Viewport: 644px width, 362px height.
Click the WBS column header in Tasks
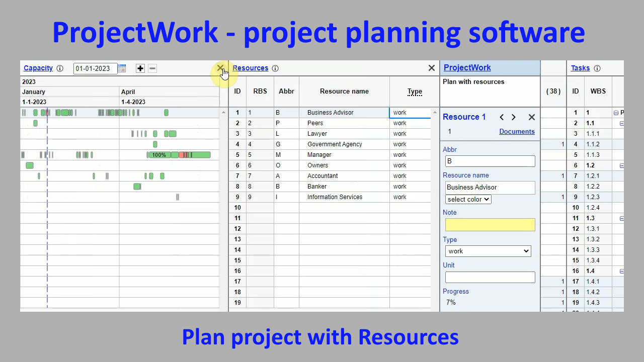pyautogui.click(x=598, y=91)
